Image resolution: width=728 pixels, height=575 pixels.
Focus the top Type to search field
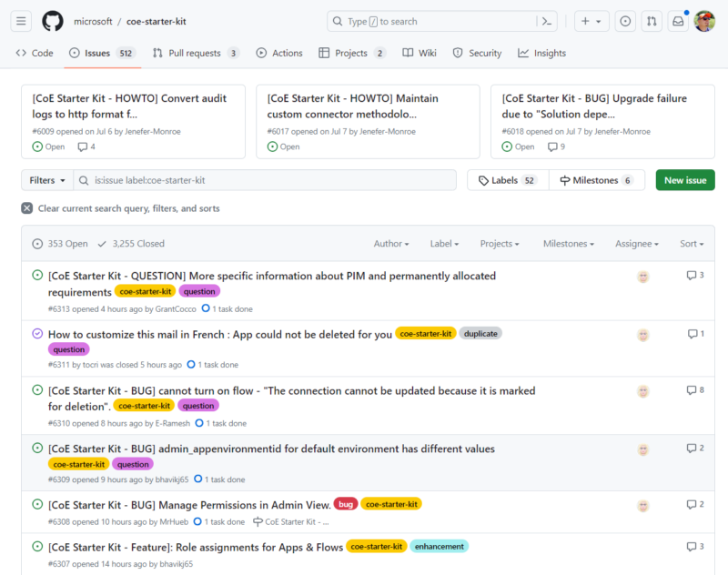442,21
